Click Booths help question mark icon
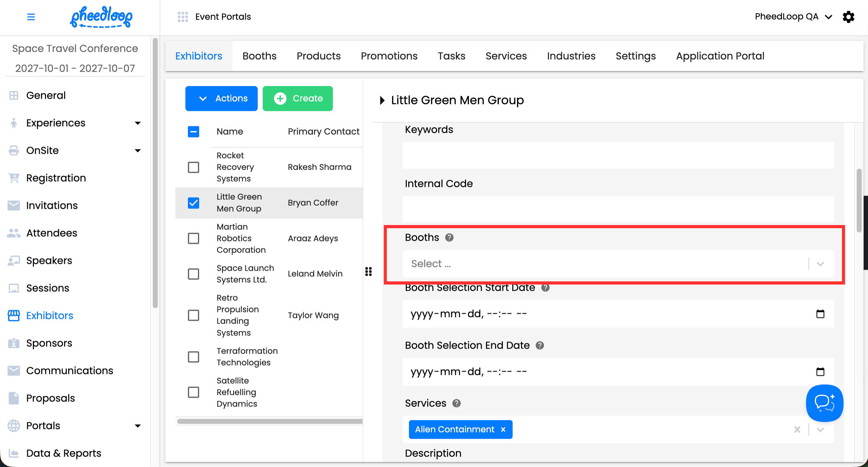 (449, 237)
